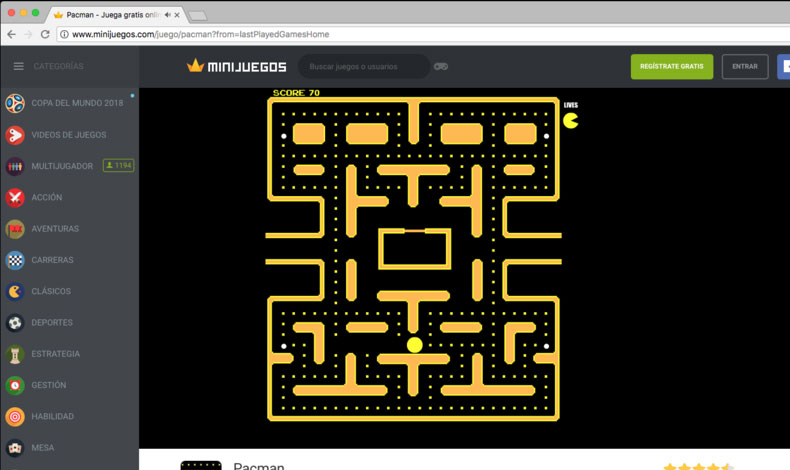790x470 pixels.
Task: Click the Regístrate Gratis button
Action: click(672, 66)
